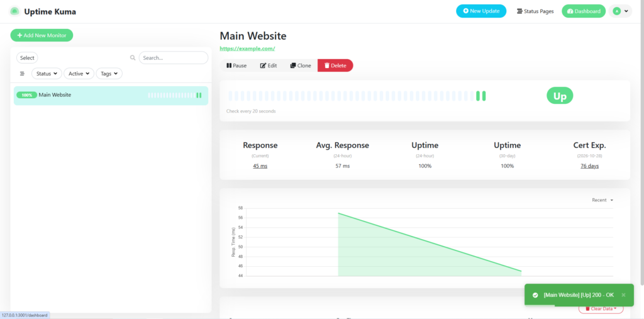Image resolution: width=644 pixels, height=319 pixels.
Task: Click the 45 ms current response value
Action: point(260,166)
